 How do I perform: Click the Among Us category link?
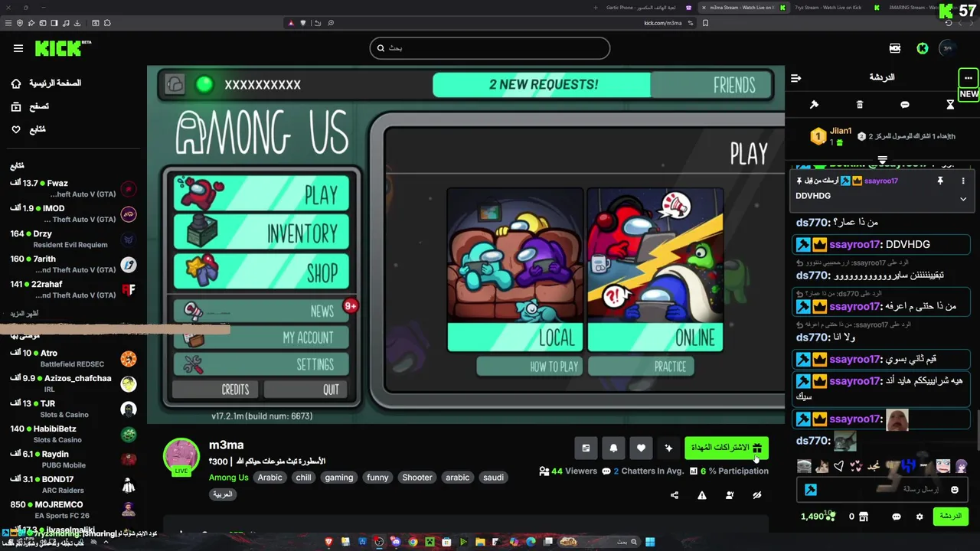(x=228, y=478)
